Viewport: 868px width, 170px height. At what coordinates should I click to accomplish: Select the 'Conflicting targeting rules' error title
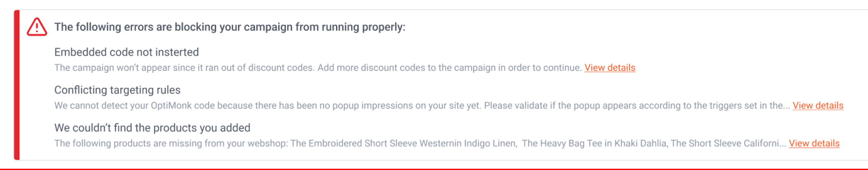pyautogui.click(x=118, y=90)
